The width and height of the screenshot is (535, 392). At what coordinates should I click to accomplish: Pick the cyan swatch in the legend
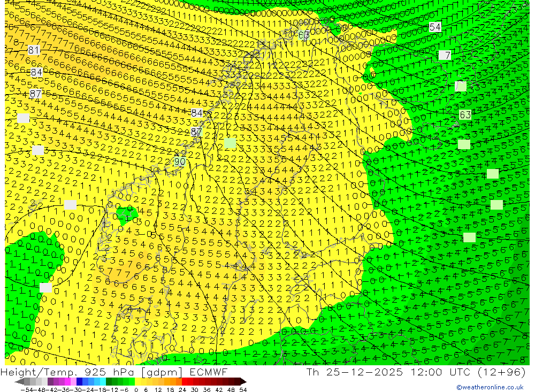(103, 382)
